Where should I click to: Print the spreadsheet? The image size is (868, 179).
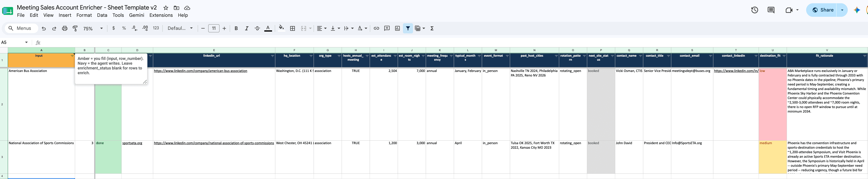pyautogui.click(x=65, y=28)
